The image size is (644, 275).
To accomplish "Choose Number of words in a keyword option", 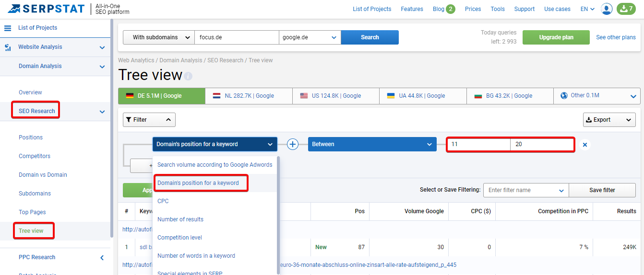I will (x=215, y=256).
